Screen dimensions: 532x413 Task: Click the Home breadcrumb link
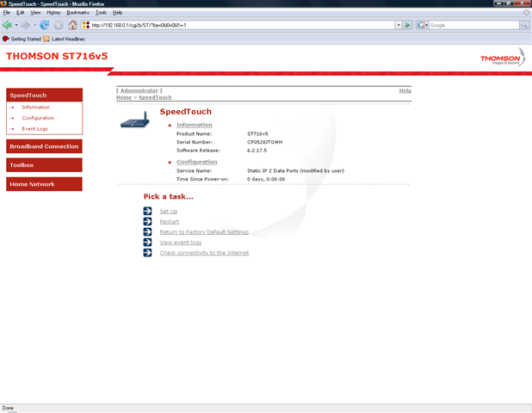click(x=124, y=97)
